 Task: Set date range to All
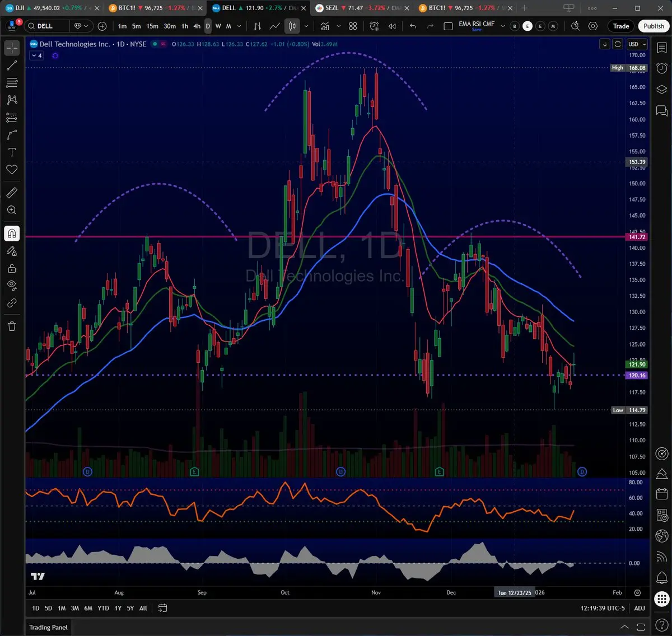[143, 608]
